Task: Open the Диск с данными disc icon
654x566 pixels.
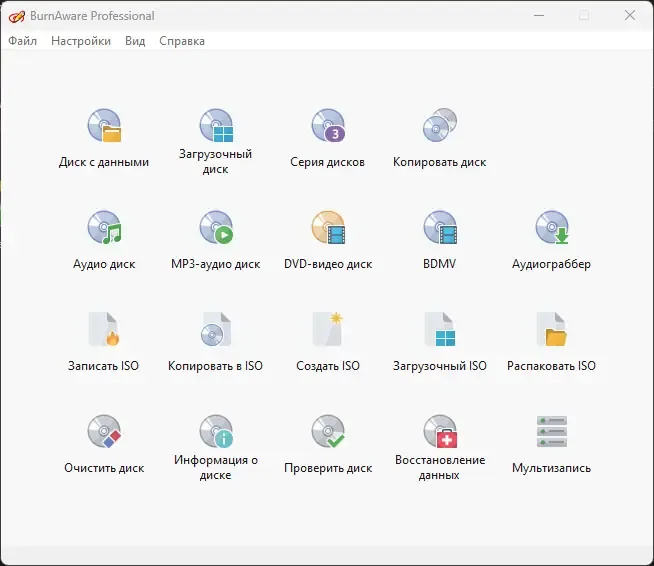Action: pyautogui.click(x=104, y=126)
